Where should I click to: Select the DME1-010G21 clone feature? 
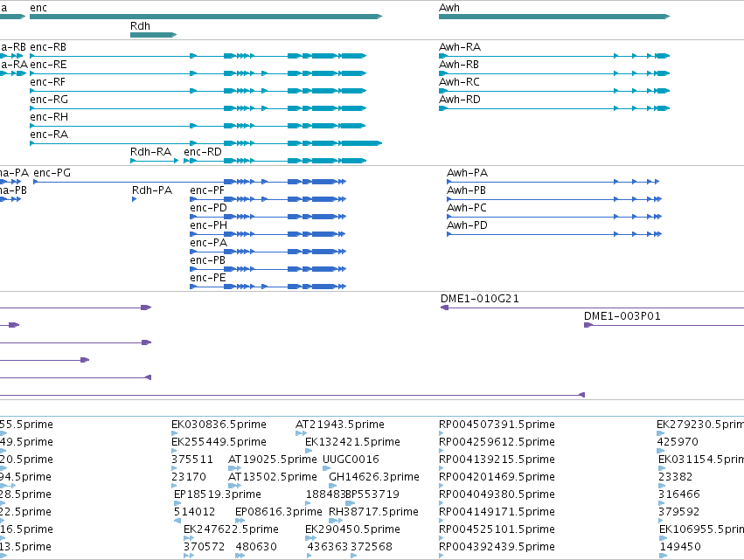point(592,308)
